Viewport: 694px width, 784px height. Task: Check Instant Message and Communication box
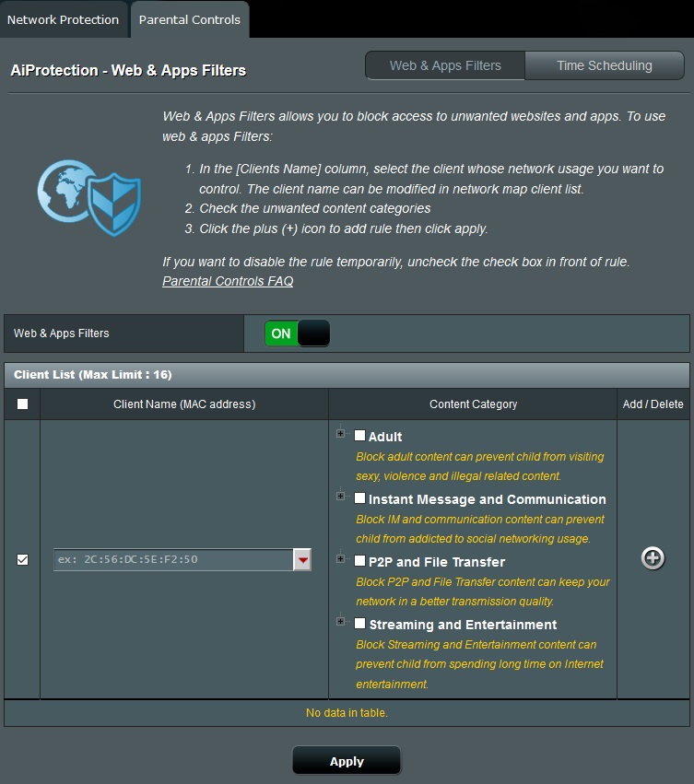tap(359, 498)
